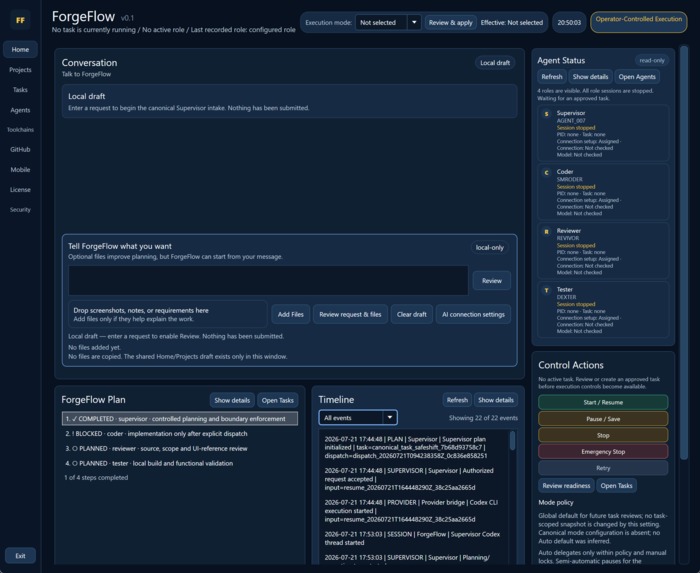This screenshot has width=700, height=573.
Task: Open License in sidebar
Action: click(x=20, y=190)
